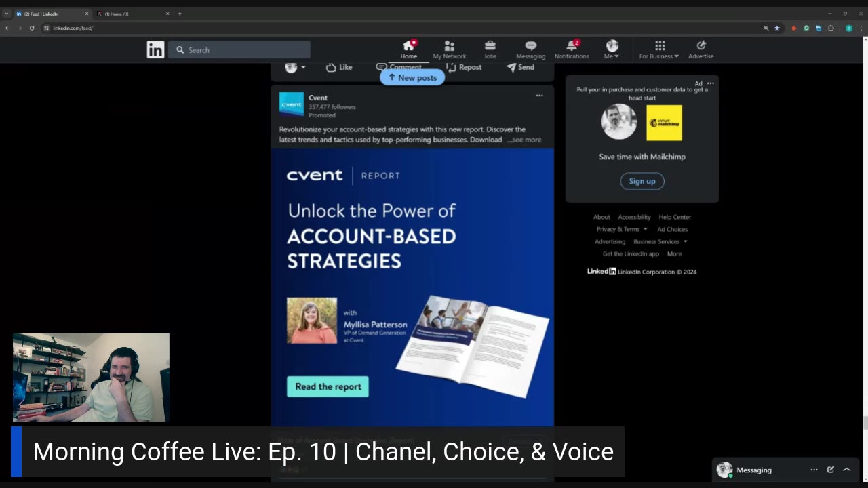Open Cvent post options menu

coord(539,96)
